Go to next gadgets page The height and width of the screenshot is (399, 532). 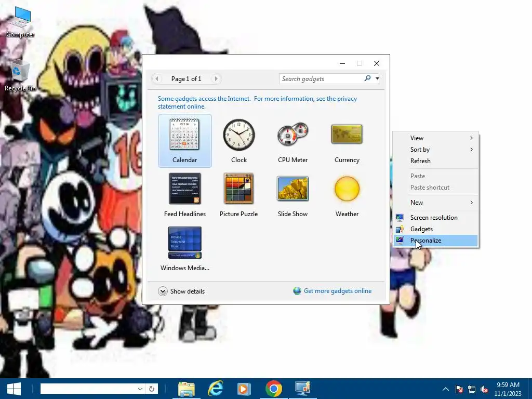pos(216,79)
